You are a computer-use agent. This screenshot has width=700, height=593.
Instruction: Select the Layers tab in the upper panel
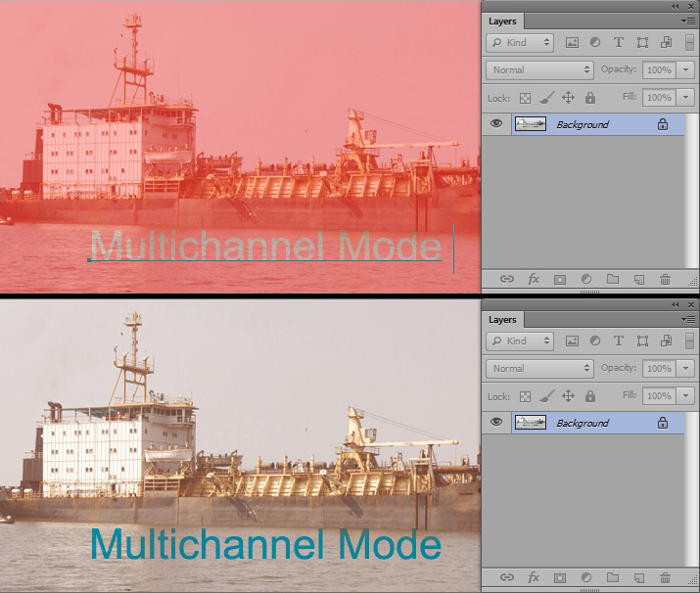(x=503, y=21)
